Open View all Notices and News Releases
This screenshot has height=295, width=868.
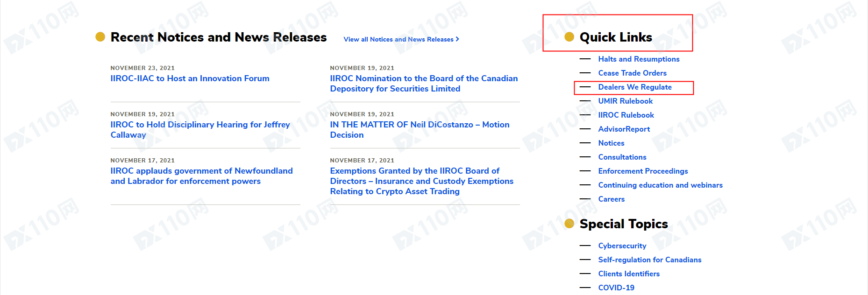(x=401, y=39)
